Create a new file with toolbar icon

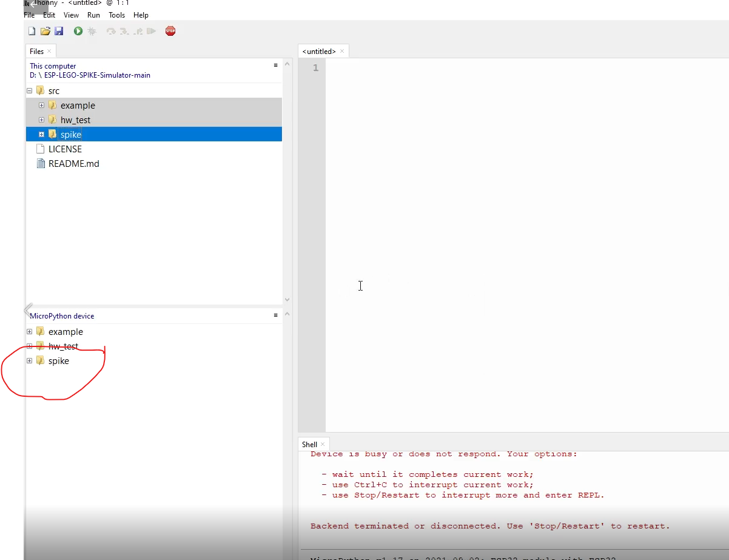point(32,31)
